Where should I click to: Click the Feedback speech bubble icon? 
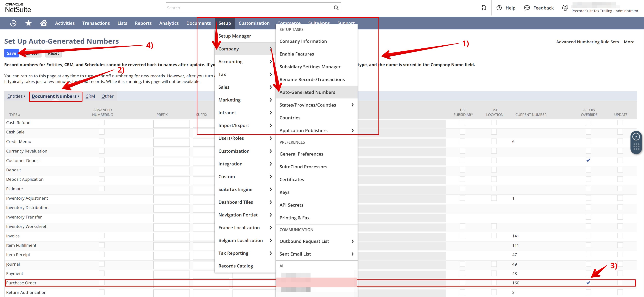[527, 8]
